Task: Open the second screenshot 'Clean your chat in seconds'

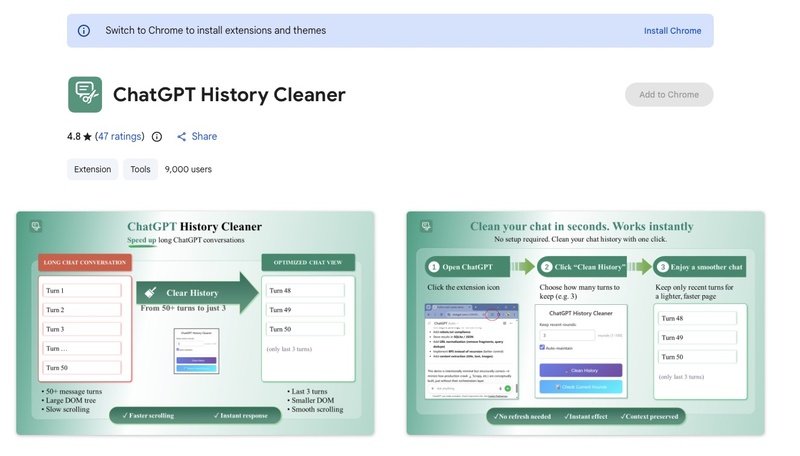Action: tap(586, 323)
